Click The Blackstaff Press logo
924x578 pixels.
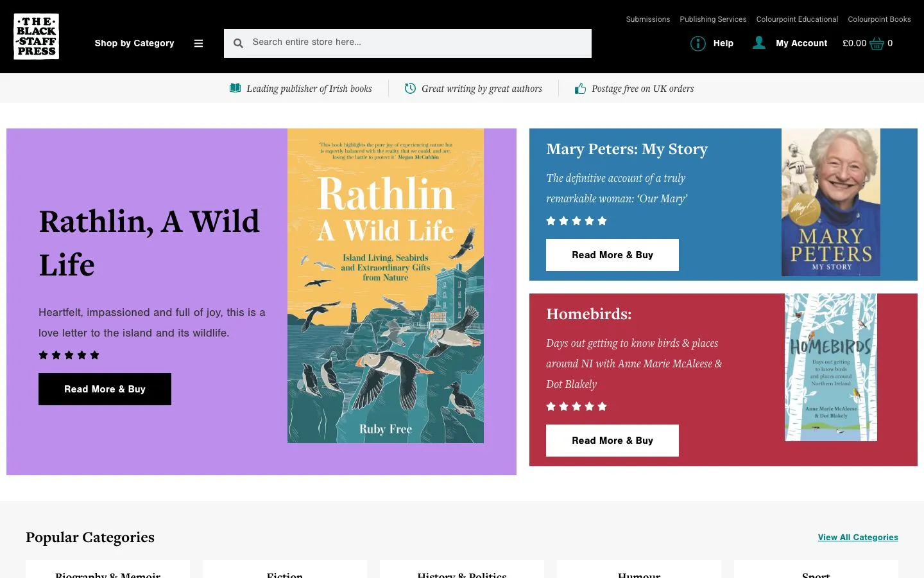37,37
